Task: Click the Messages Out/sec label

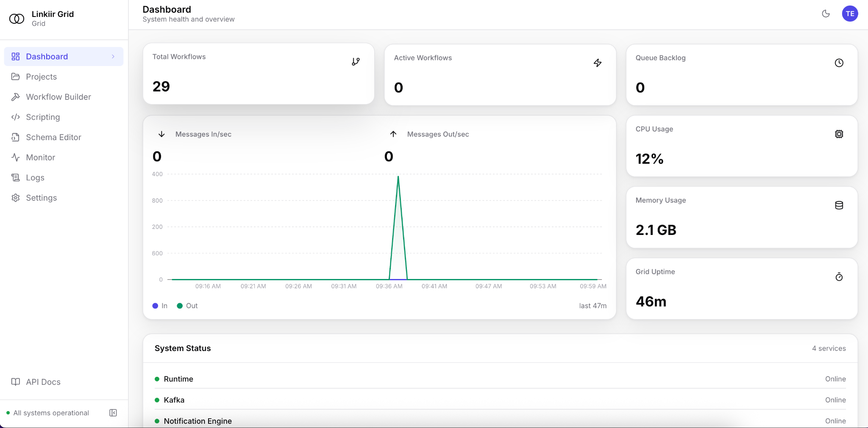Action: point(438,134)
